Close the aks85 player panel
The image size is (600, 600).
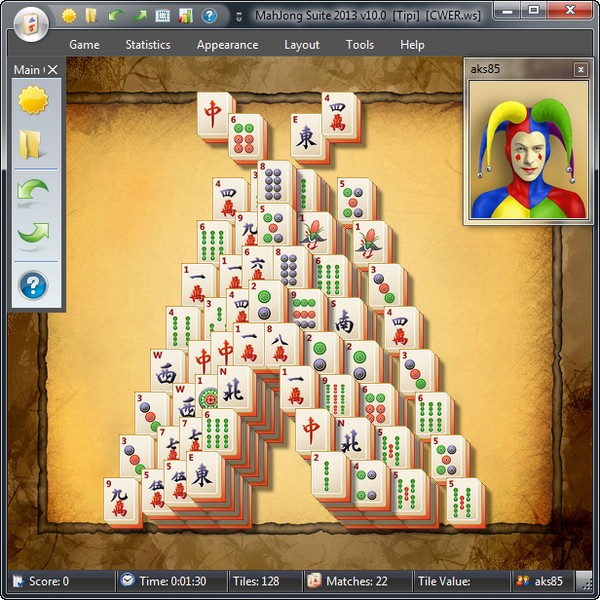click(580, 70)
